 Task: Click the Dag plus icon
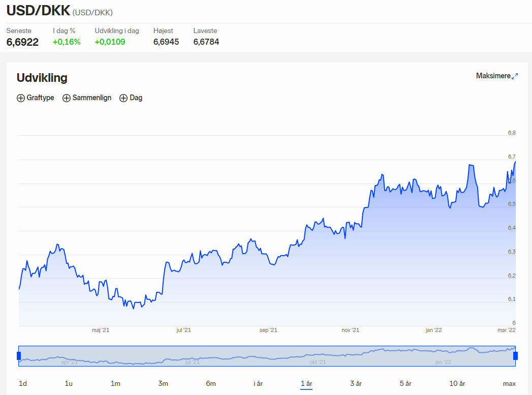[x=123, y=98]
